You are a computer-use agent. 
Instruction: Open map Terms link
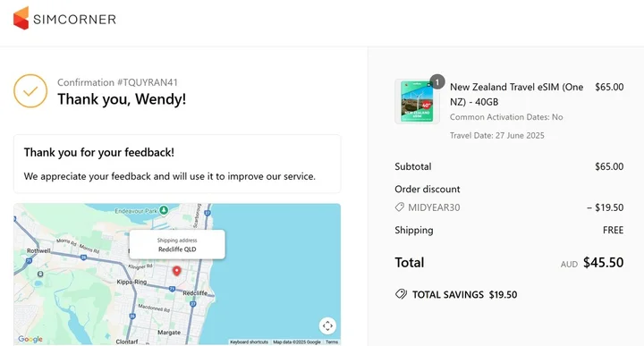pos(332,342)
